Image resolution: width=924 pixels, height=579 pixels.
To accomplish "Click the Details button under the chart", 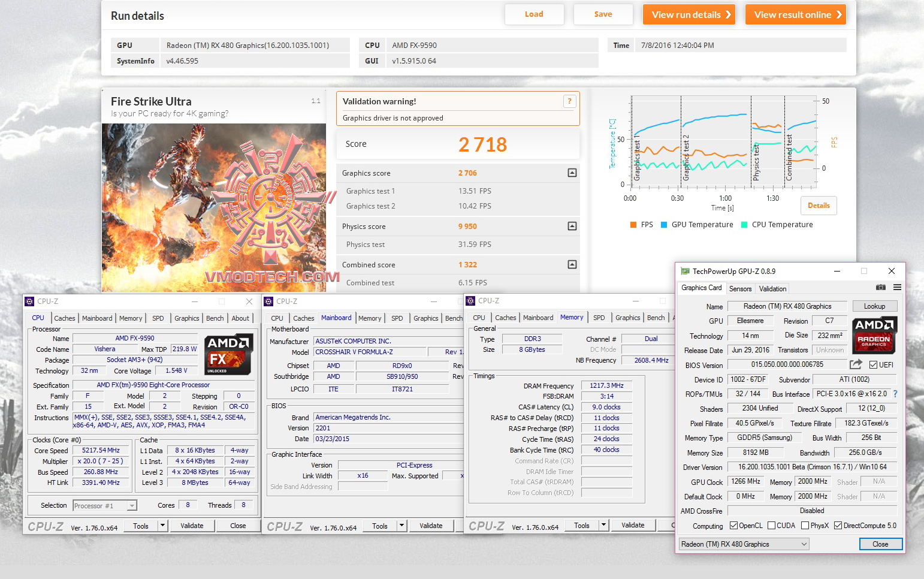I will click(x=819, y=206).
